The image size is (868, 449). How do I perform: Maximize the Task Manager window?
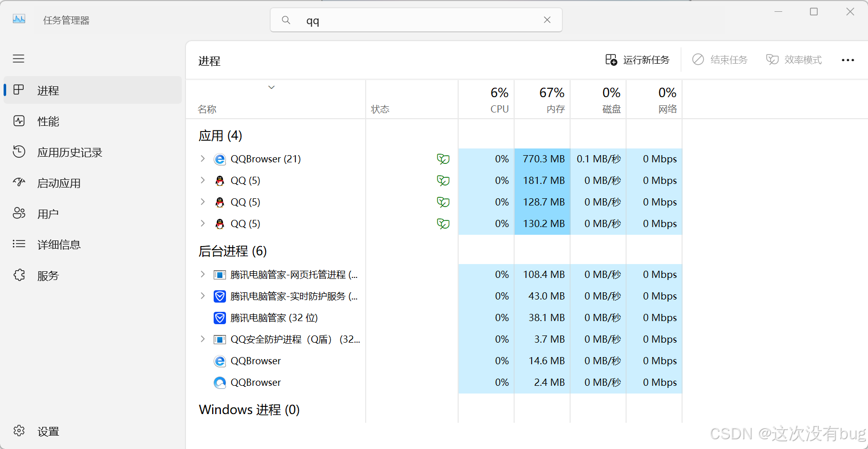click(x=814, y=12)
